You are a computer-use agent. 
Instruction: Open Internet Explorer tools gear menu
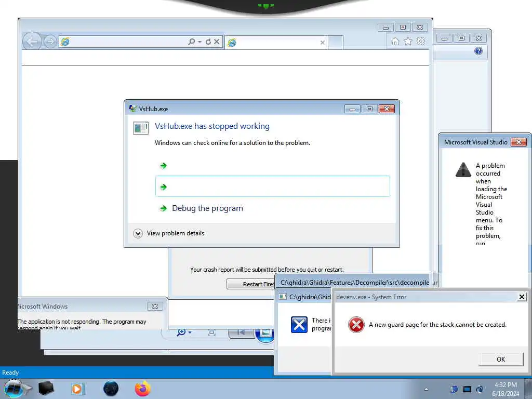pyautogui.click(x=421, y=41)
